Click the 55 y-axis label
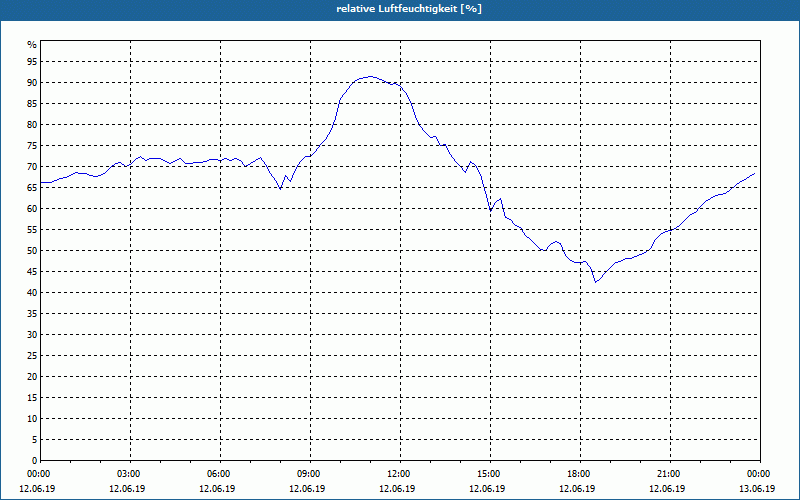This screenshot has width=800, height=500. 32,230
